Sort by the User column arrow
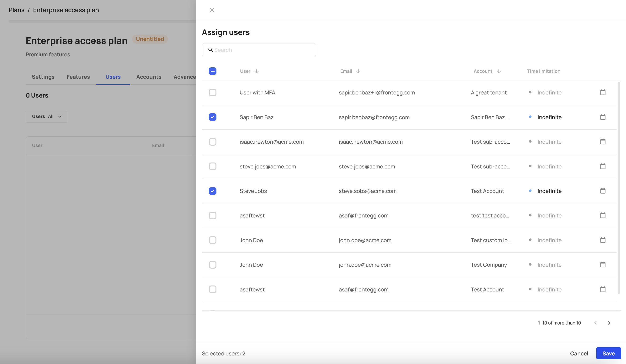Viewport: 626px width, 364px height. (256, 71)
